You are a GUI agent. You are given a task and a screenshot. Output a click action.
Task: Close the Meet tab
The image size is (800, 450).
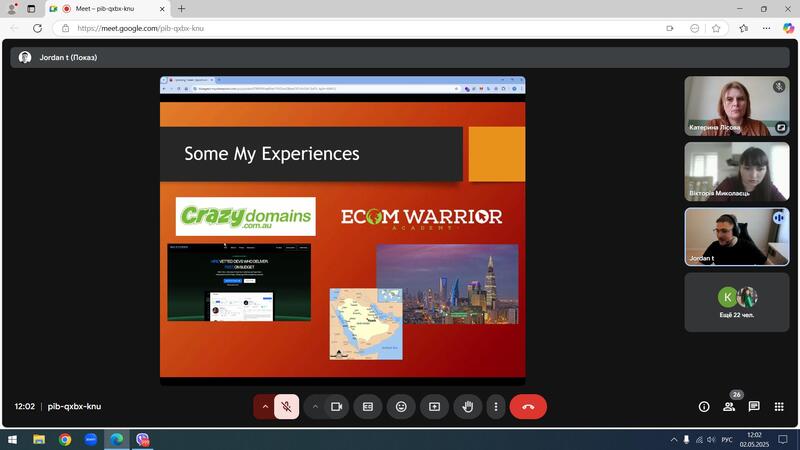tap(162, 9)
